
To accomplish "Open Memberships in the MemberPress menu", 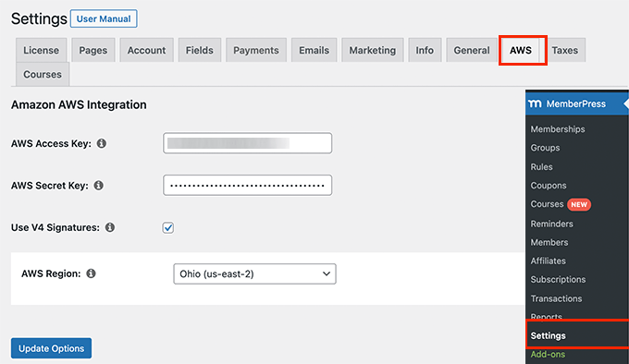I will pyautogui.click(x=558, y=129).
